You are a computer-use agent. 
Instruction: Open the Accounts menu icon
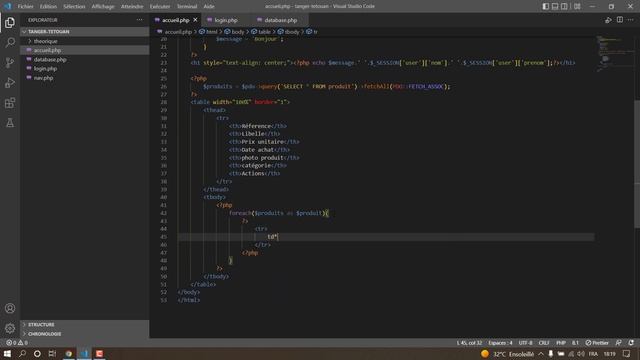coord(10,308)
